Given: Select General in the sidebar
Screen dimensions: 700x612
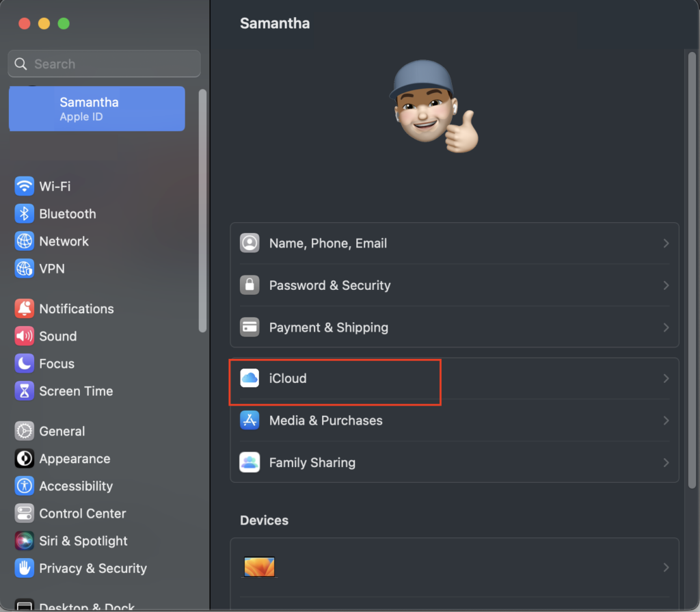Looking at the screenshot, I should 62,431.
